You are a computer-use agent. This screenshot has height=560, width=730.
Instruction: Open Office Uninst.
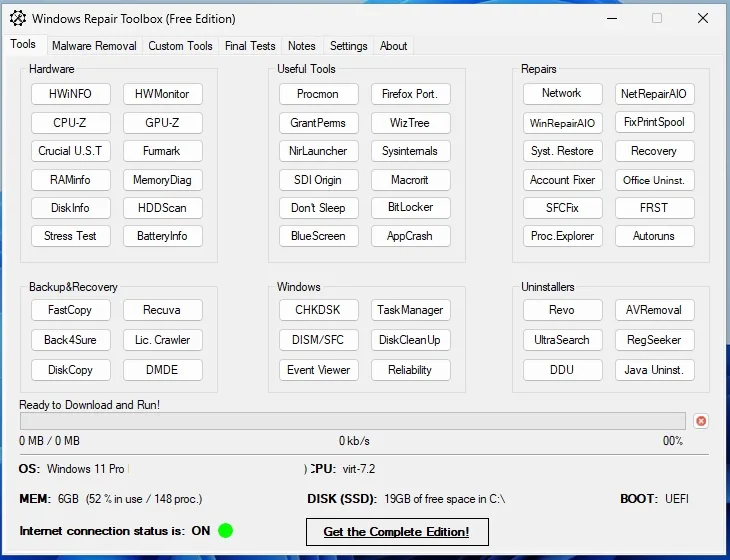[x=655, y=180]
